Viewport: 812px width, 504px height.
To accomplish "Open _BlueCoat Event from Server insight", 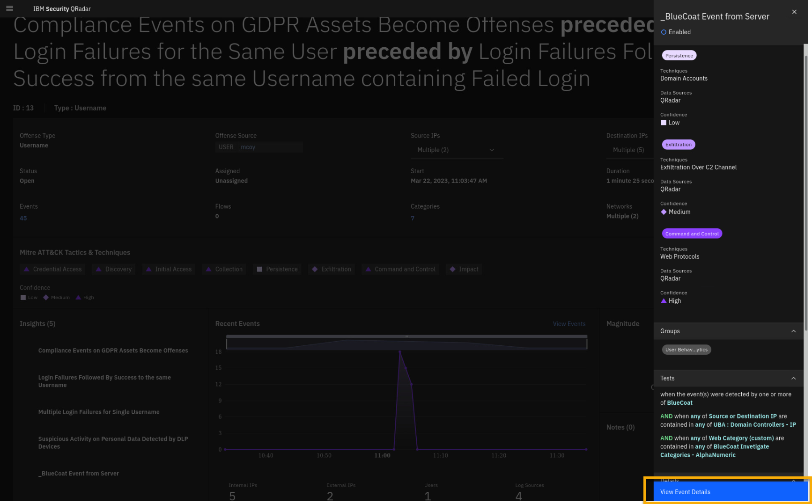I will (x=79, y=474).
